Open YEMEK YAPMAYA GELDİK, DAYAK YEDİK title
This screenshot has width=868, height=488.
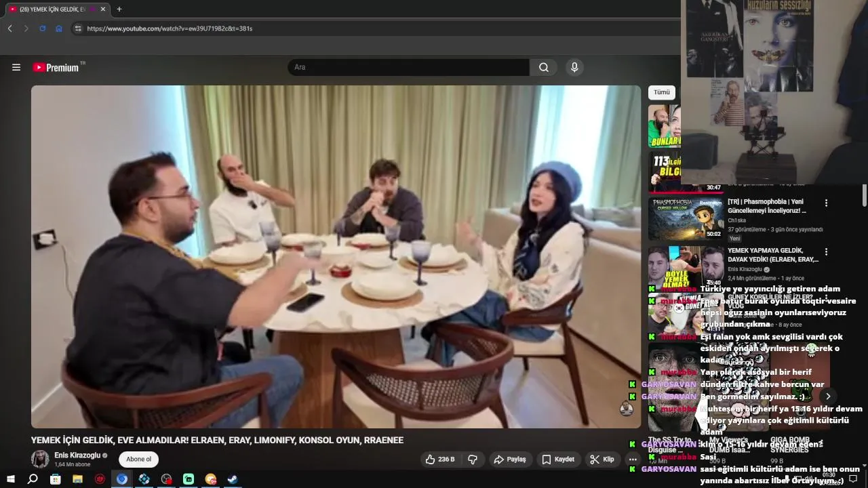(x=773, y=255)
